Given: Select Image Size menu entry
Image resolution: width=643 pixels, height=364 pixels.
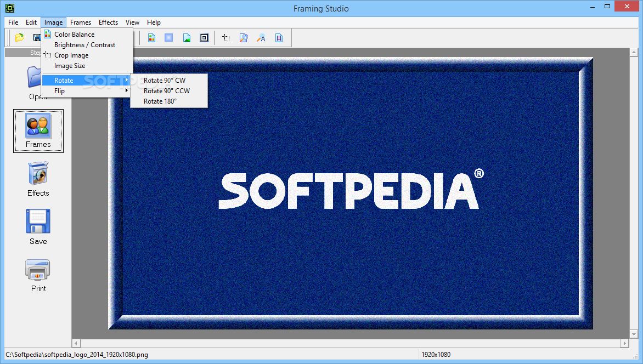Looking at the screenshot, I should (x=87, y=66).
